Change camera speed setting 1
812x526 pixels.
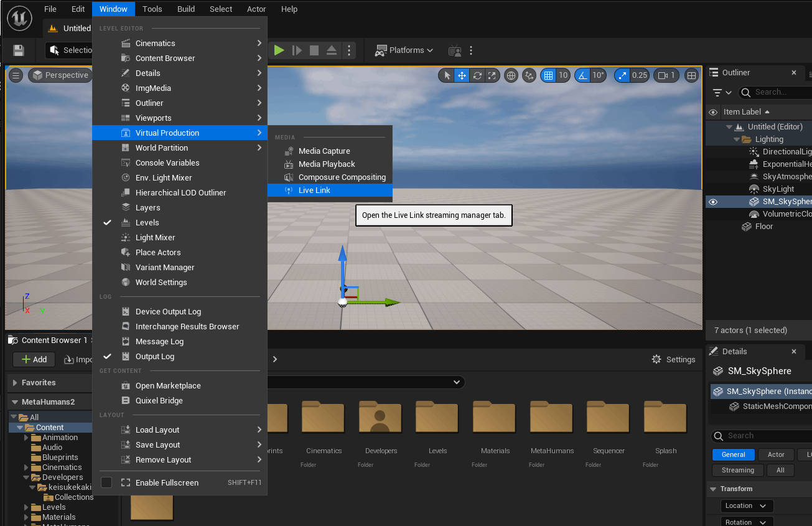point(666,75)
